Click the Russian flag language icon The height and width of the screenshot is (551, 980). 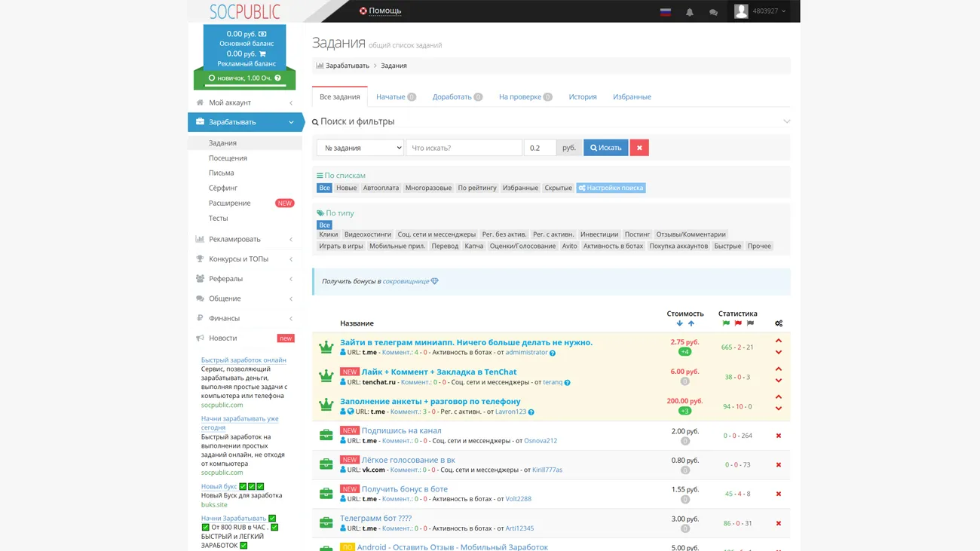665,12
